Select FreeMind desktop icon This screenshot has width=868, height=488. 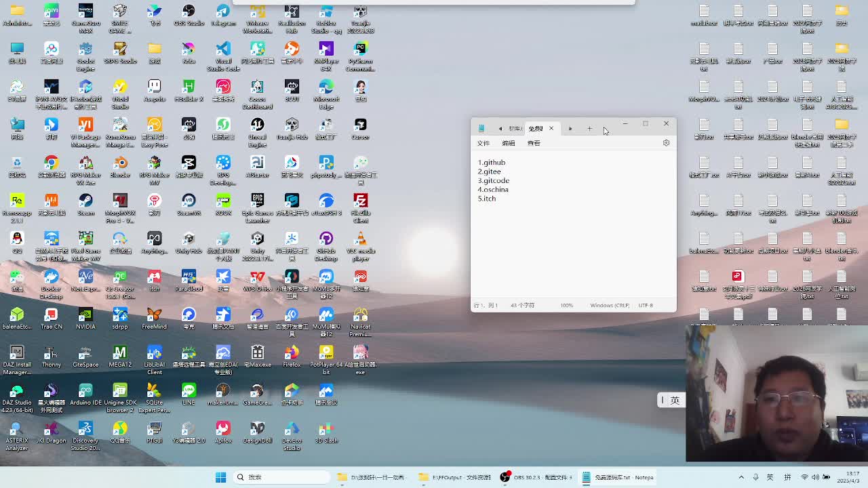155,319
